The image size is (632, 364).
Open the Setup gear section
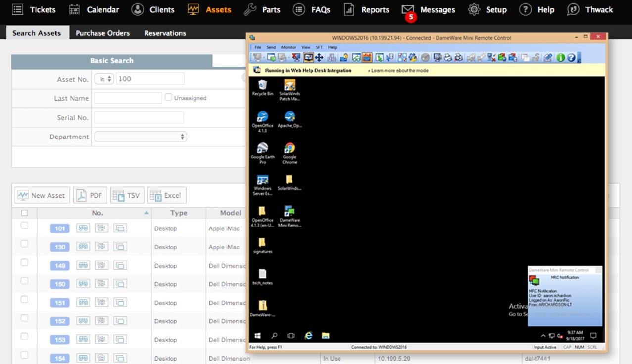point(487,9)
